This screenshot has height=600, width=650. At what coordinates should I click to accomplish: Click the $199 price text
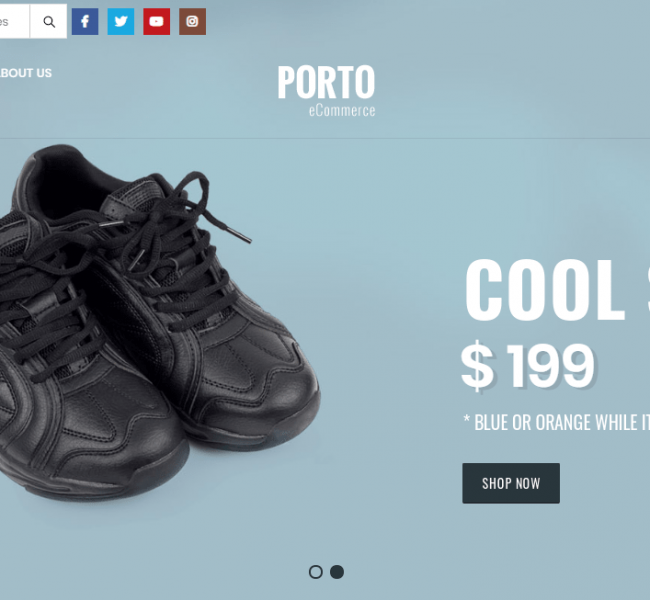click(528, 366)
